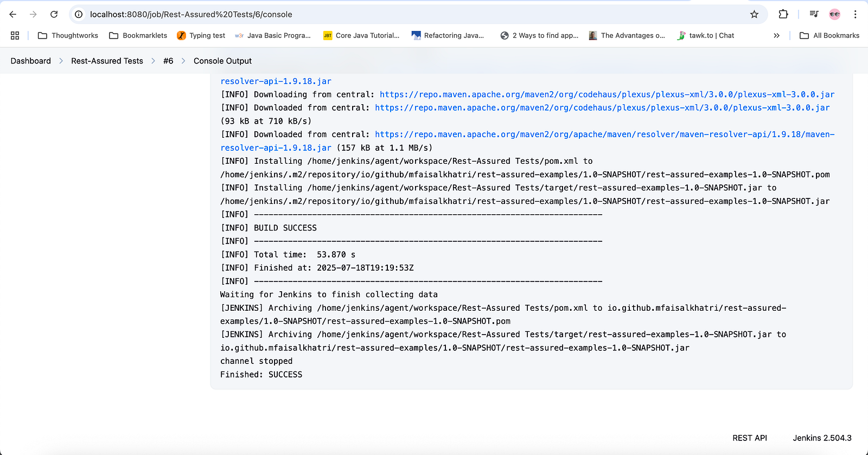868x455 pixels.
Task: Click the Jenkins 2.504.3 version button
Action: [x=822, y=438]
